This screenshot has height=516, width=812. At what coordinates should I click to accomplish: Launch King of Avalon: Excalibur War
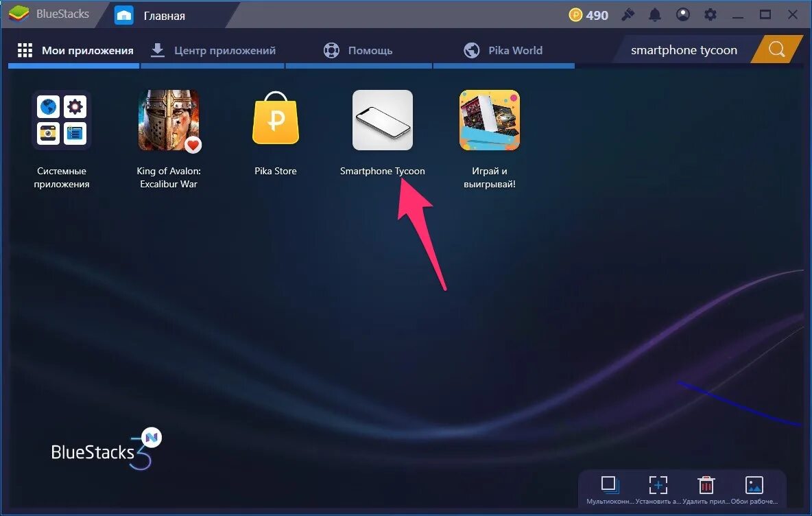(x=169, y=120)
